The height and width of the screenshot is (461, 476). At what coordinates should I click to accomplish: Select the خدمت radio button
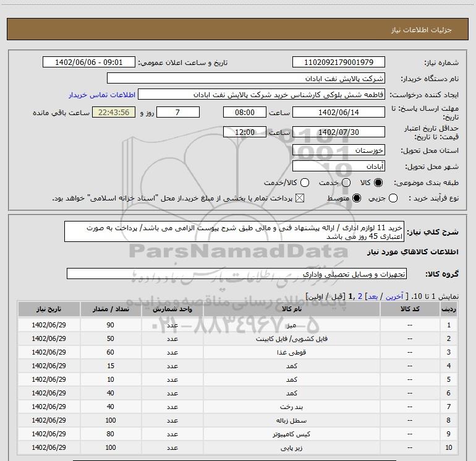[346, 183]
